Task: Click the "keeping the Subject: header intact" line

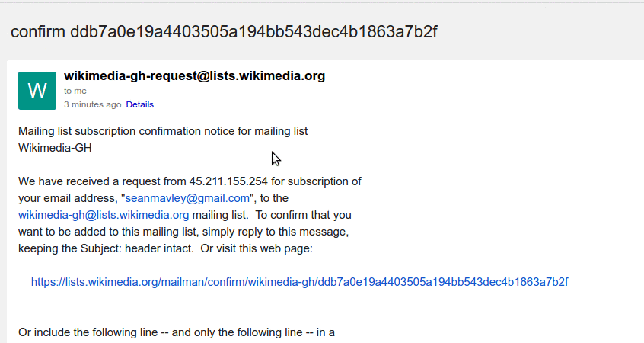Action: coord(107,248)
